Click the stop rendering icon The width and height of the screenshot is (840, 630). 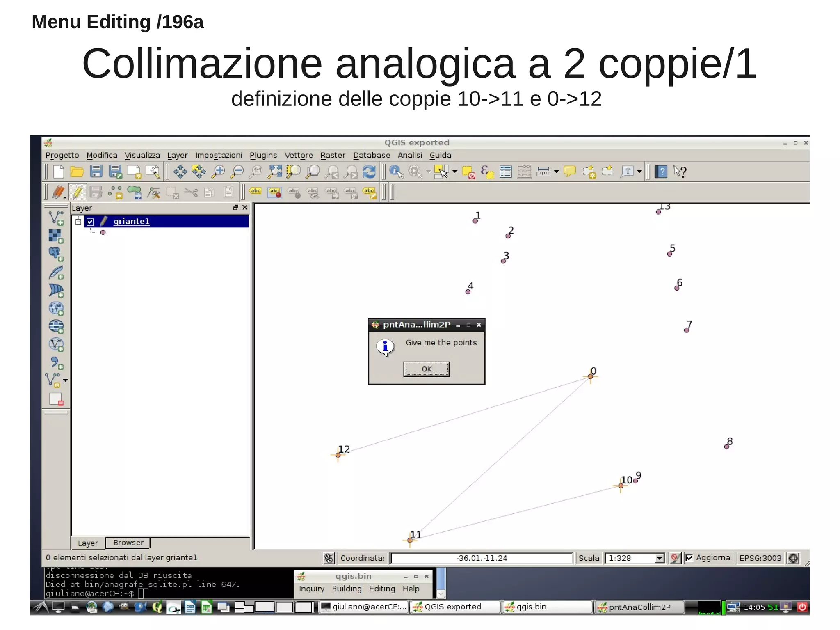[675, 558]
